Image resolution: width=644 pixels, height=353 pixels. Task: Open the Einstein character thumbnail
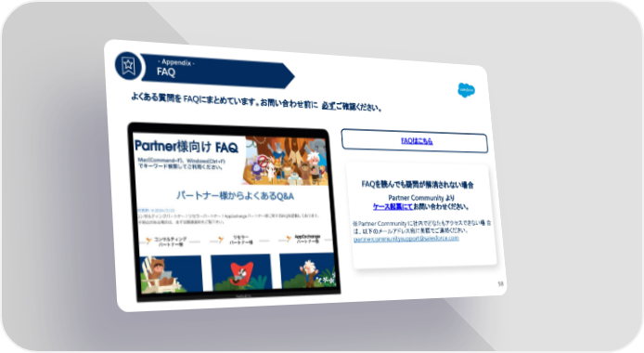308,270
